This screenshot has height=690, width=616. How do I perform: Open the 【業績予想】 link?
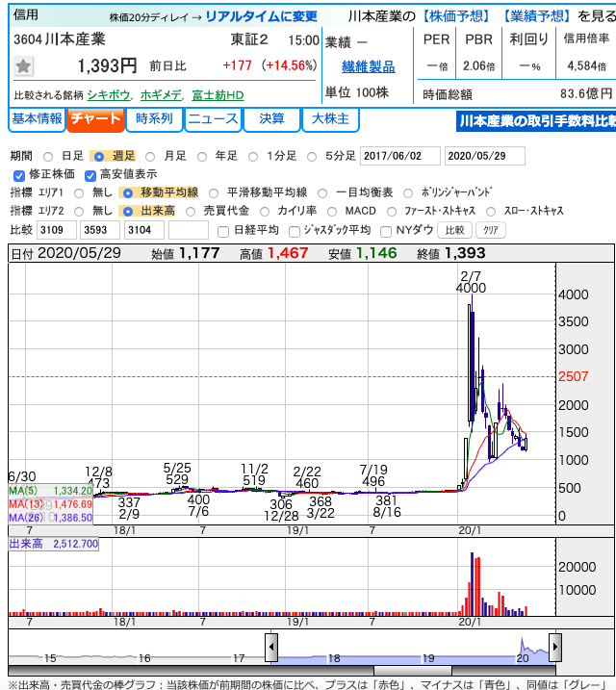coord(537,16)
